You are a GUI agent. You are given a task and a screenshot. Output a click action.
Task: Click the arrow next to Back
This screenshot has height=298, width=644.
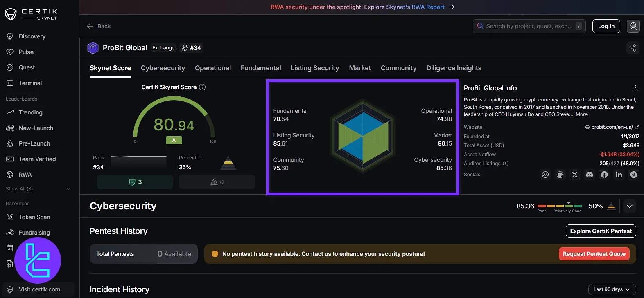pyautogui.click(x=90, y=26)
